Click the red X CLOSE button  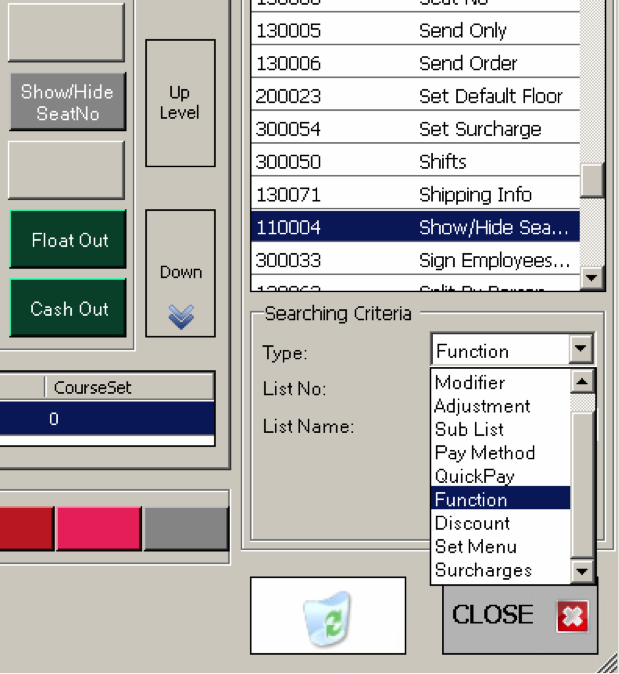[x=519, y=616]
